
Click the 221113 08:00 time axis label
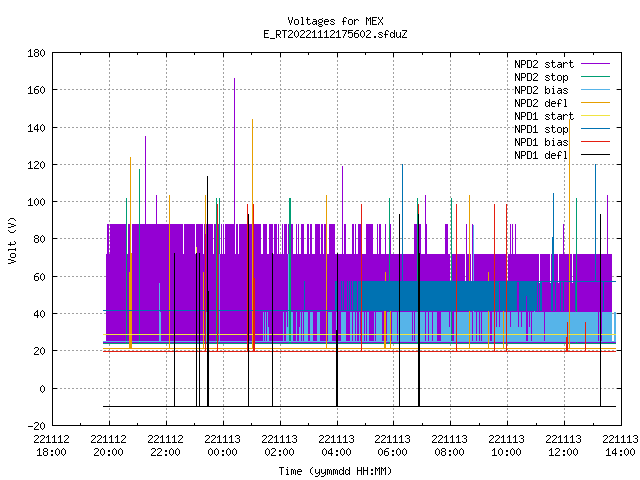click(x=450, y=446)
